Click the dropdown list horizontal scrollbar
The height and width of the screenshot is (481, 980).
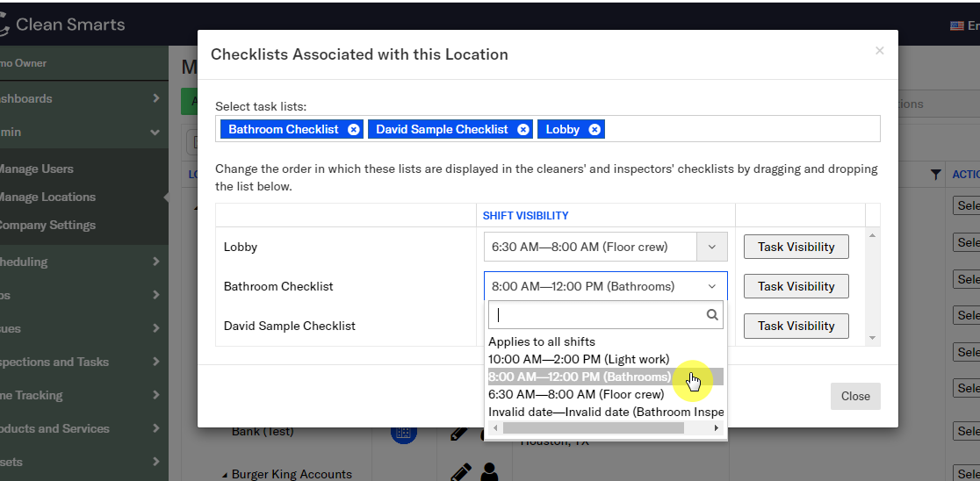[x=593, y=428]
